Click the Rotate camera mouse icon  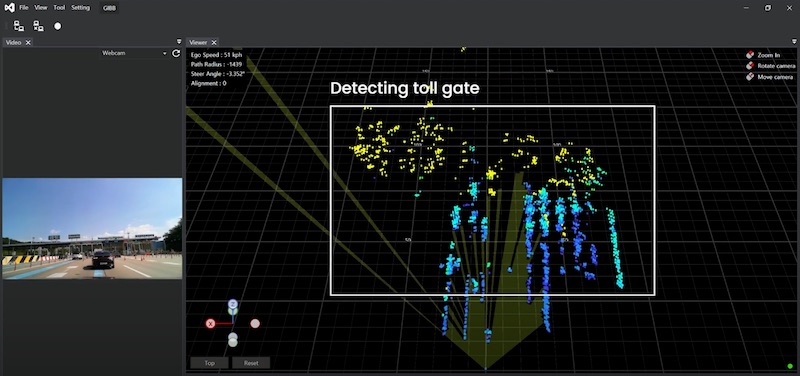pos(750,66)
